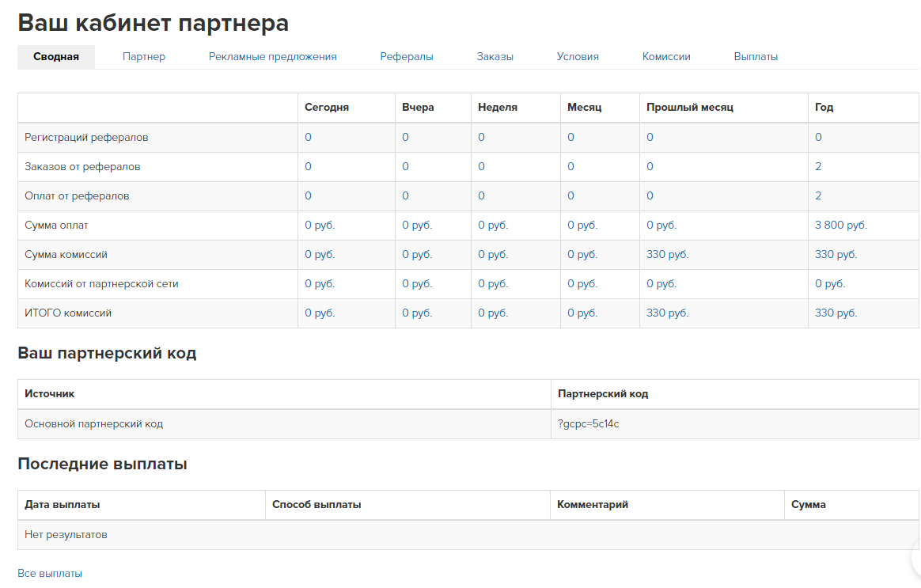Click the Партнерский код column header
921x588 pixels.
pyautogui.click(x=603, y=393)
